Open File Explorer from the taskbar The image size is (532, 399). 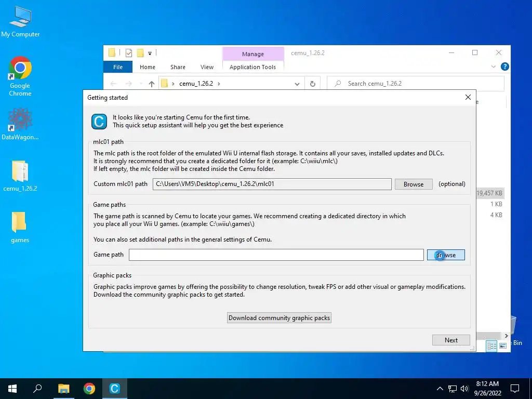63,389
